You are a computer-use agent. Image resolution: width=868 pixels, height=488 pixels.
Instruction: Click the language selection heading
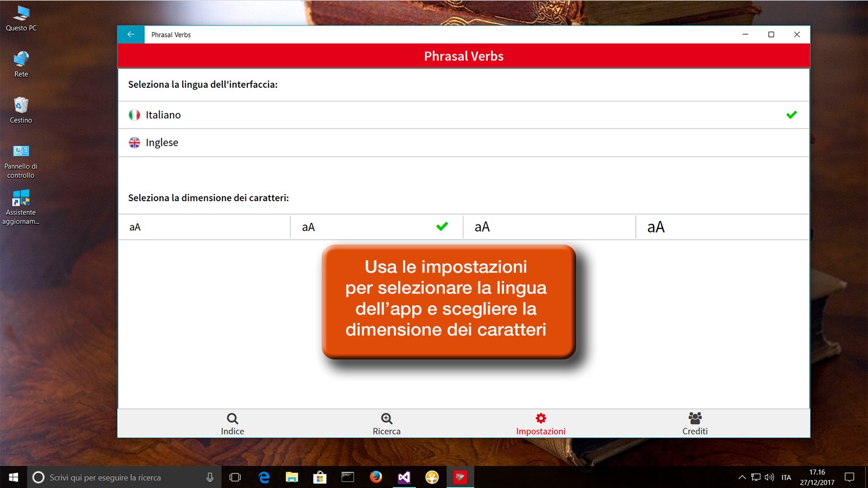click(203, 85)
